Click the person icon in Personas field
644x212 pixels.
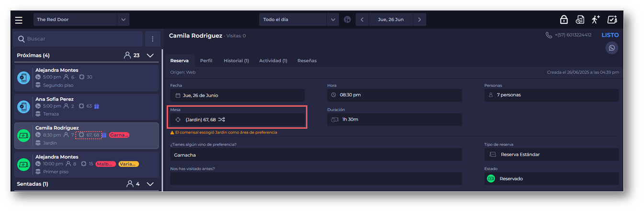tap(490, 95)
